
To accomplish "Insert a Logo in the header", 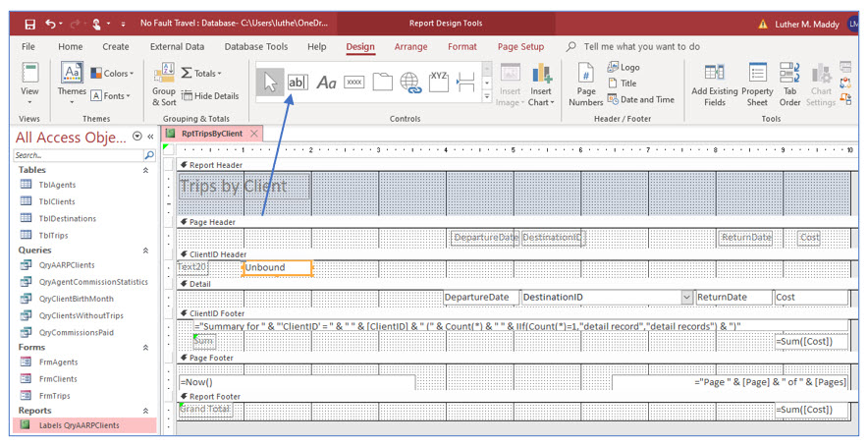I will tap(624, 67).
